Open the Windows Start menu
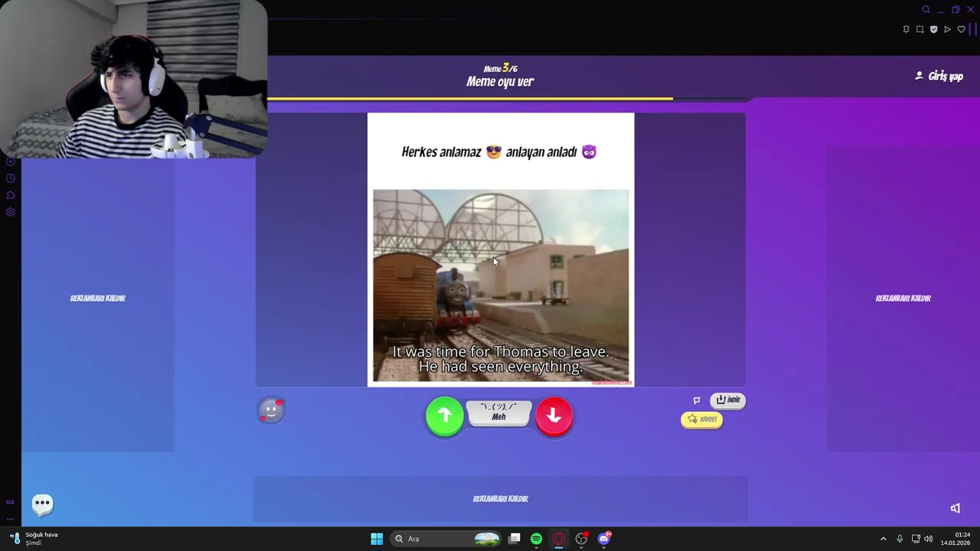This screenshot has width=980, height=551. click(377, 539)
